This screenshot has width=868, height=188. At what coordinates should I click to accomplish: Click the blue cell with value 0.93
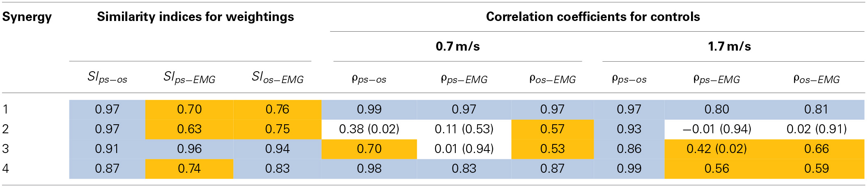click(629, 129)
